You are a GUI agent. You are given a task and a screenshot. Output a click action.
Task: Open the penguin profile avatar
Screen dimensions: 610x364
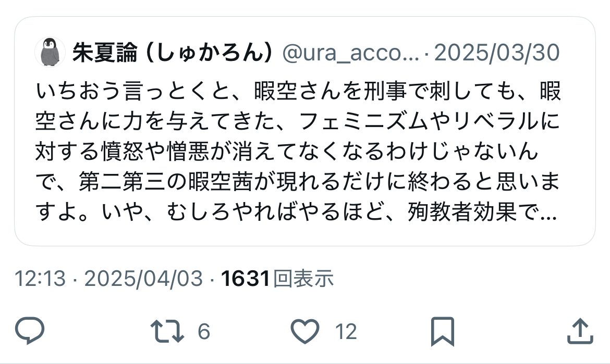pos(50,52)
